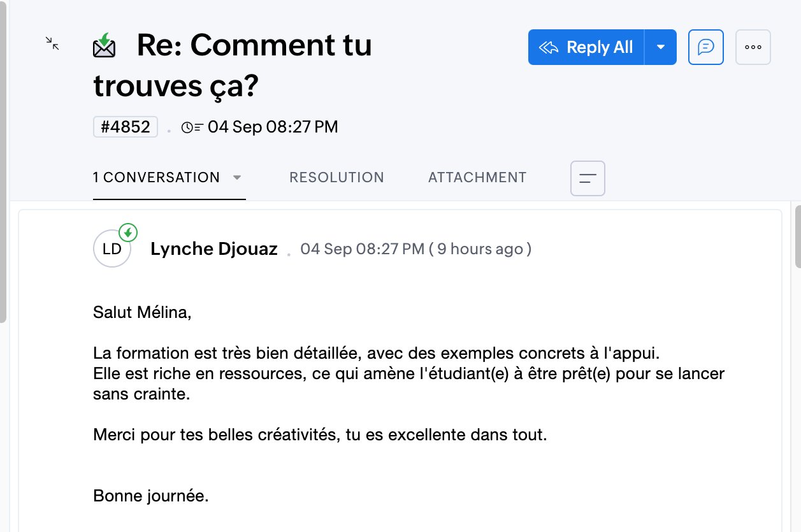The width and height of the screenshot is (801, 532).
Task: Click the incoming email envelope icon
Action: click(x=104, y=46)
